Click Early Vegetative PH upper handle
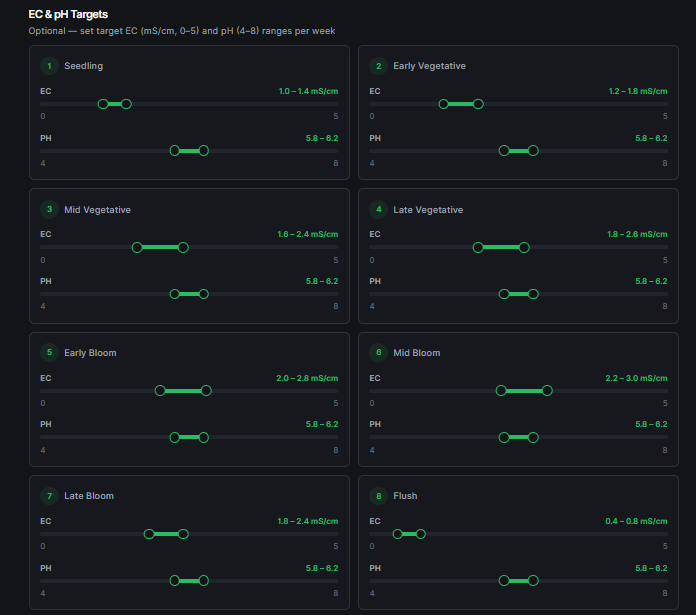This screenshot has width=696, height=615. 533,151
